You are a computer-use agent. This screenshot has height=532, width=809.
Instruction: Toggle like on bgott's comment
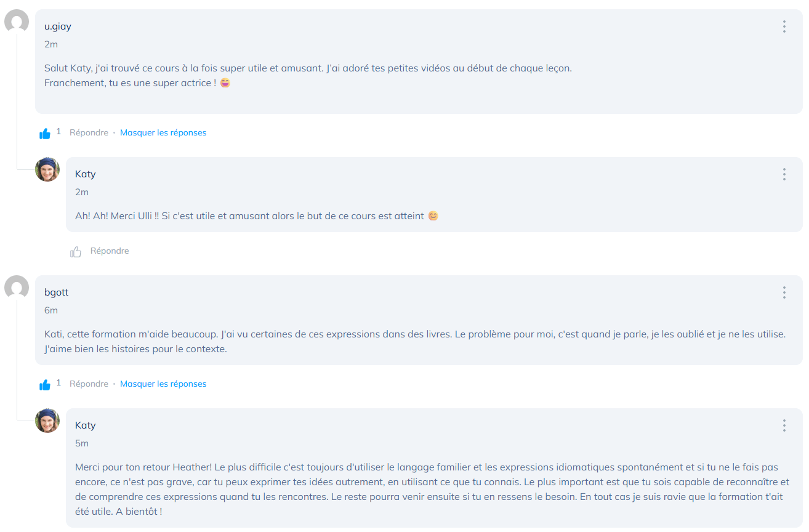[x=45, y=384]
